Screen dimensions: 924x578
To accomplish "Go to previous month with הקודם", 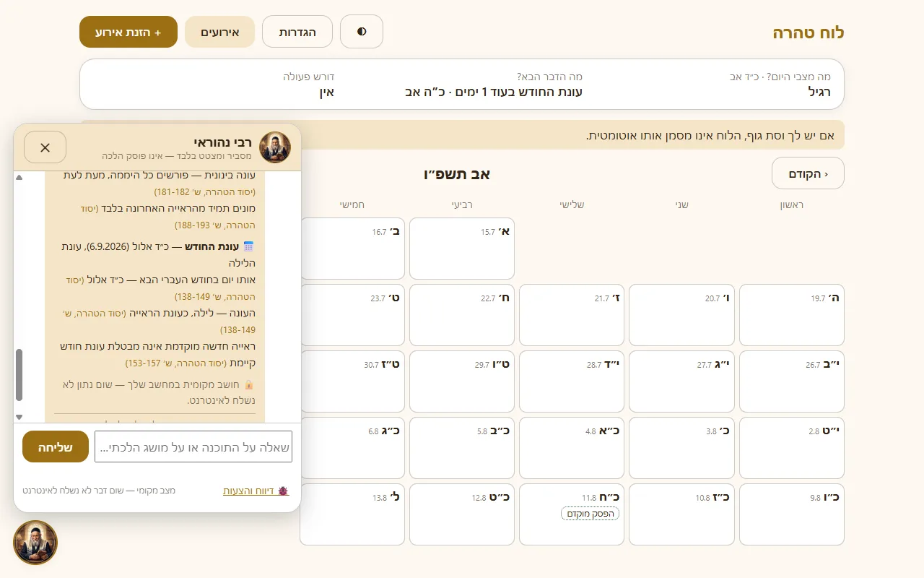I will pos(808,173).
